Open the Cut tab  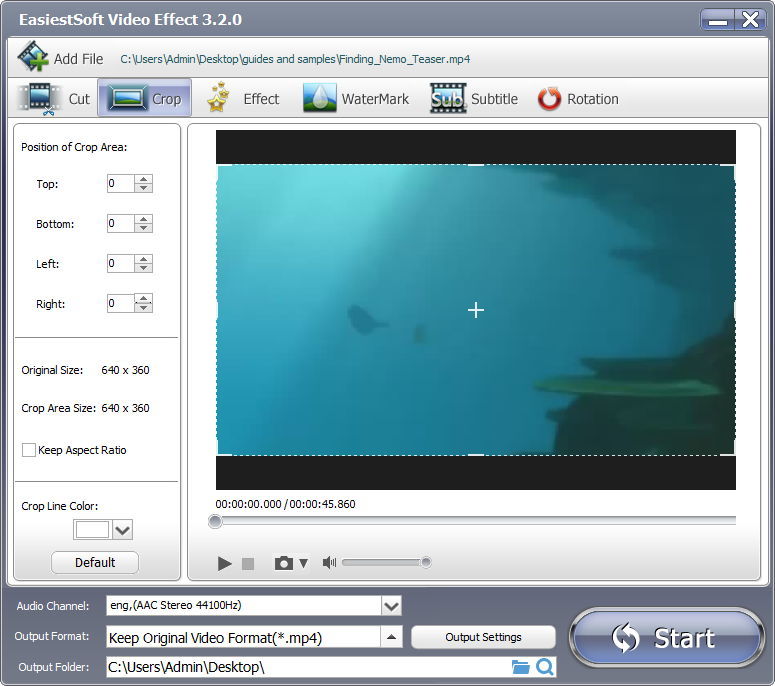(x=54, y=98)
